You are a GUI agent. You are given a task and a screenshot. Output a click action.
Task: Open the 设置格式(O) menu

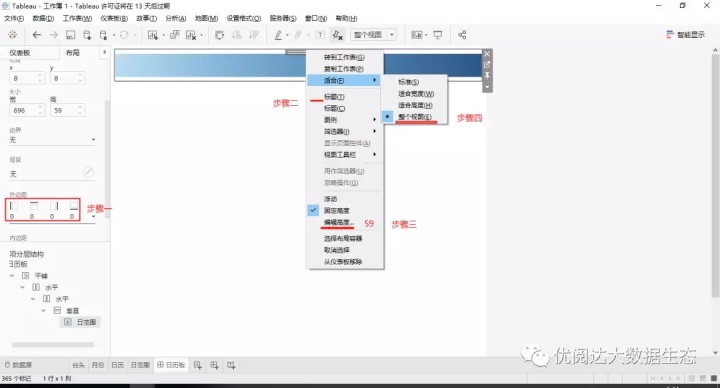243,18
